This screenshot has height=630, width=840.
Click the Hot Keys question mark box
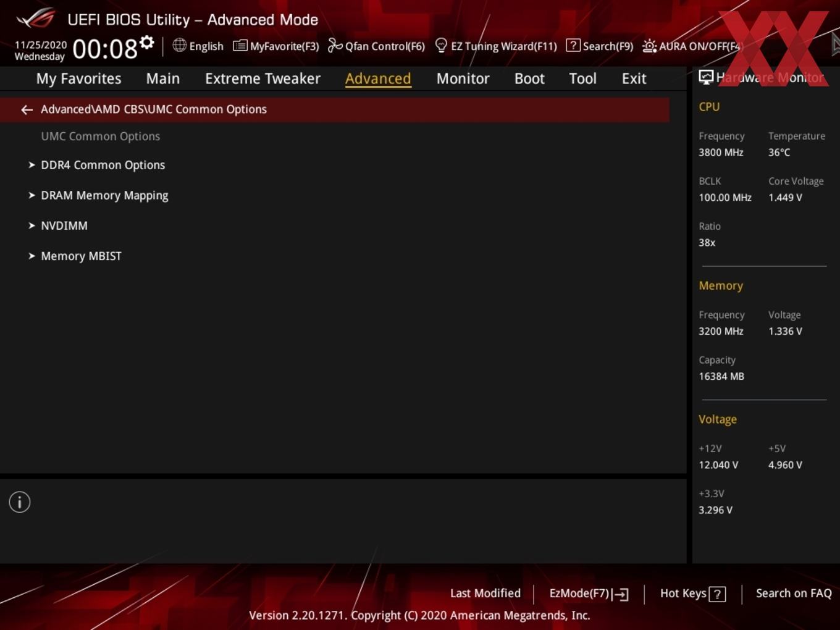click(x=717, y=594)
